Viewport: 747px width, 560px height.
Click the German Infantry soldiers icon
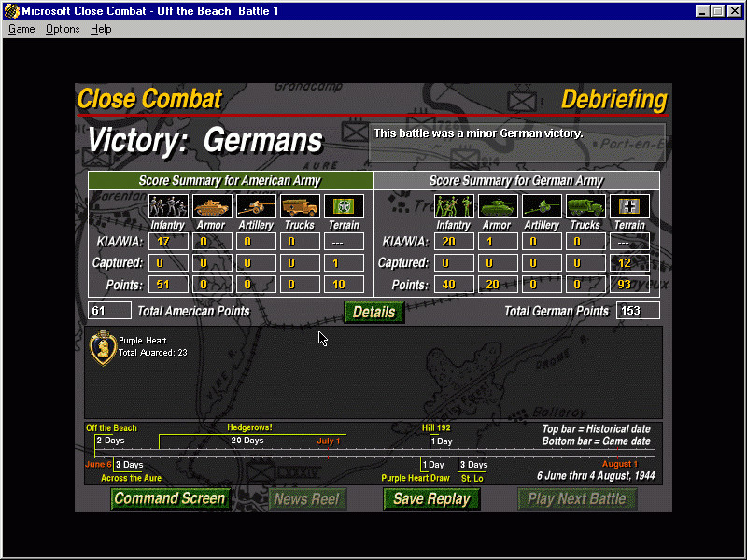coord(454,206)
